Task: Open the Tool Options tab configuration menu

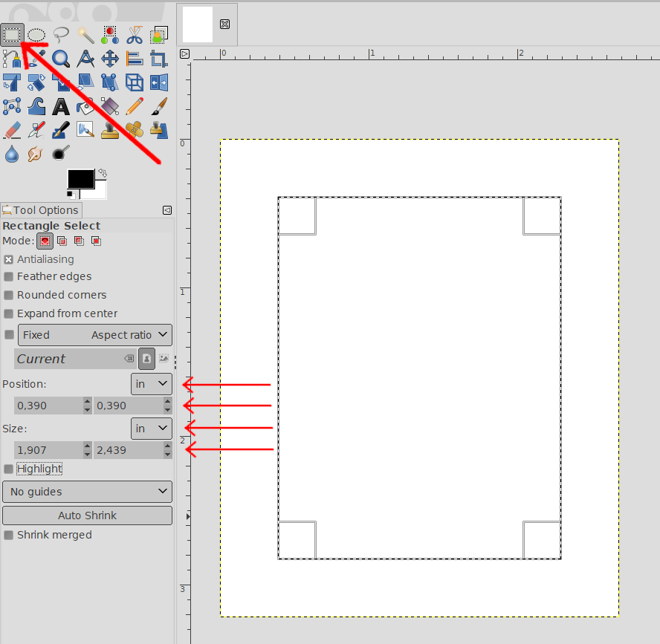Action: click(167, 210)
